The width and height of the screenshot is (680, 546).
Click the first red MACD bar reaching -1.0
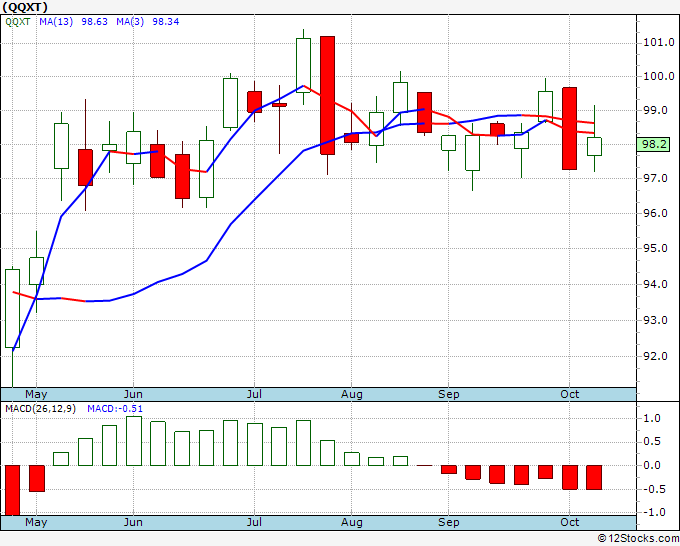point(12,490)
